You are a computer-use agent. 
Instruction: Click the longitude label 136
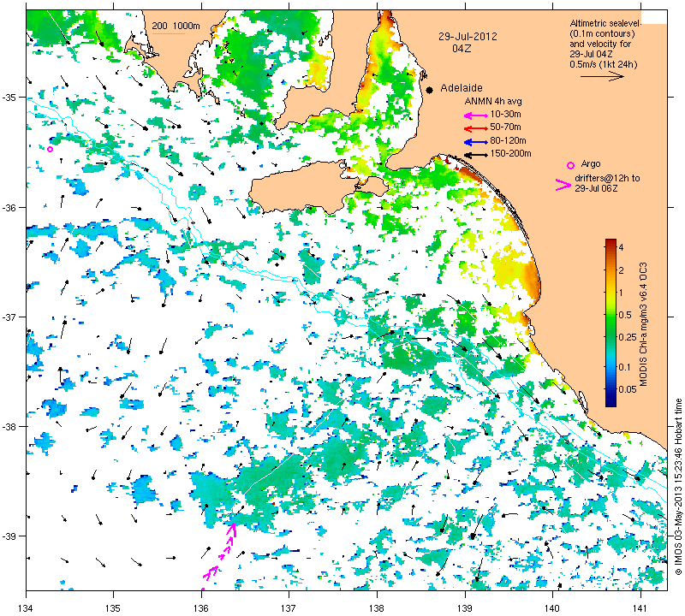tap(201, 607)
